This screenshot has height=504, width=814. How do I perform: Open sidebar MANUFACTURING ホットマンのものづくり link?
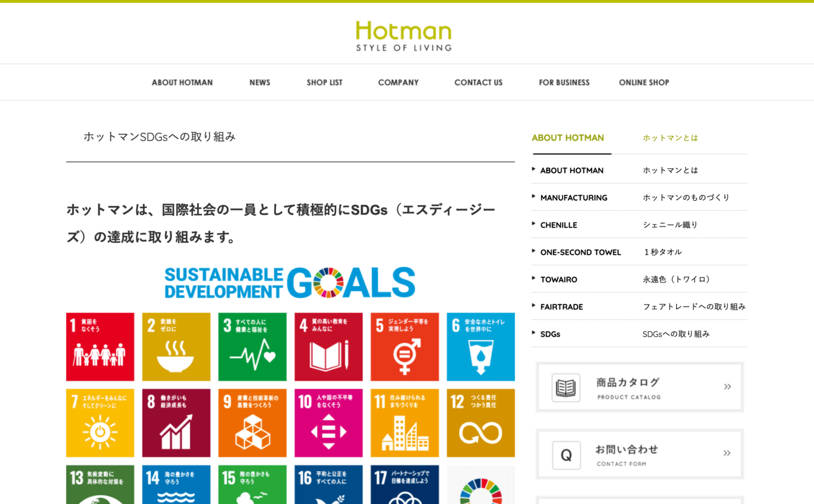coord(639,198)
